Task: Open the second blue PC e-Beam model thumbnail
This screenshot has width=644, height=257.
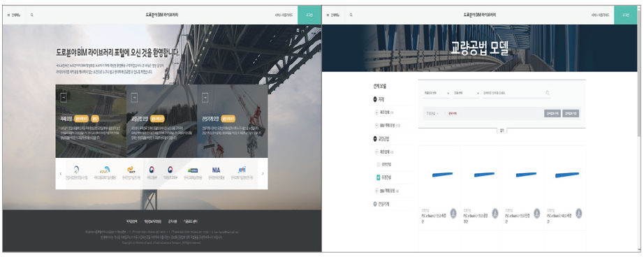Action: (484, 175)
